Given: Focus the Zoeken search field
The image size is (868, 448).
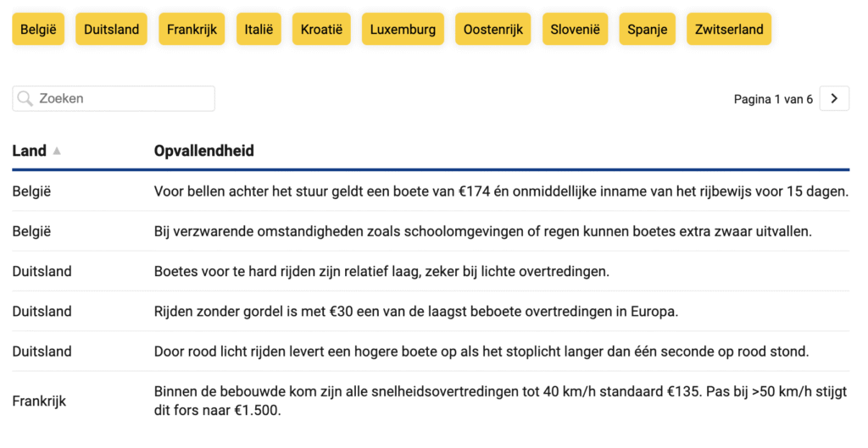Looking at the screenshot, I should click(114, 98).
